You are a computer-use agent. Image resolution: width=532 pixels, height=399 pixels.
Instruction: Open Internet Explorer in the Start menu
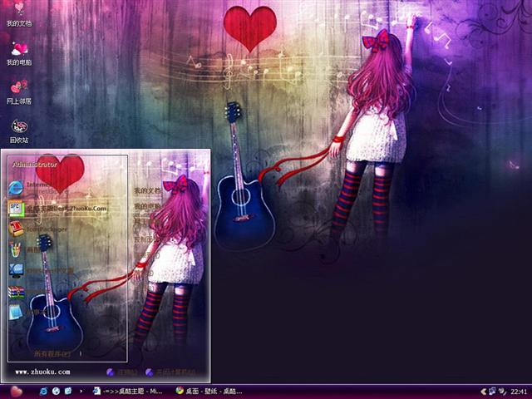(37, 188)
